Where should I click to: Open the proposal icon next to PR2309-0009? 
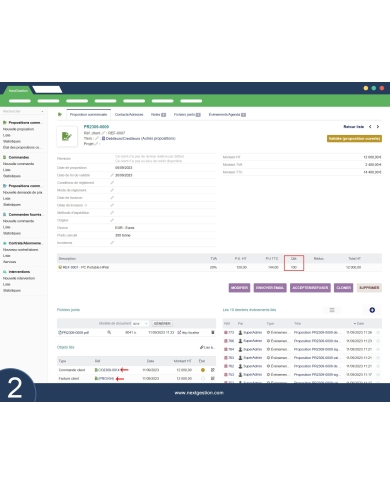(67, 136)
